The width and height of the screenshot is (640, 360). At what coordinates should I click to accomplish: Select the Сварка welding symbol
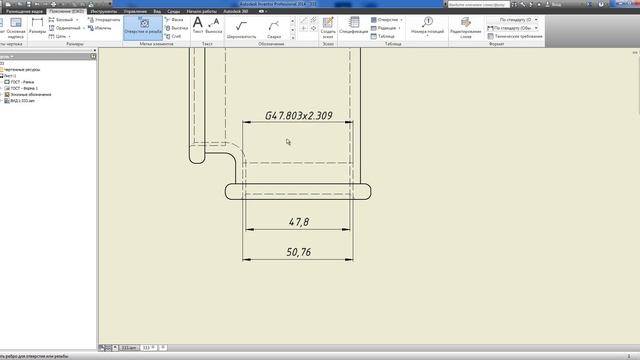point(274,29)
